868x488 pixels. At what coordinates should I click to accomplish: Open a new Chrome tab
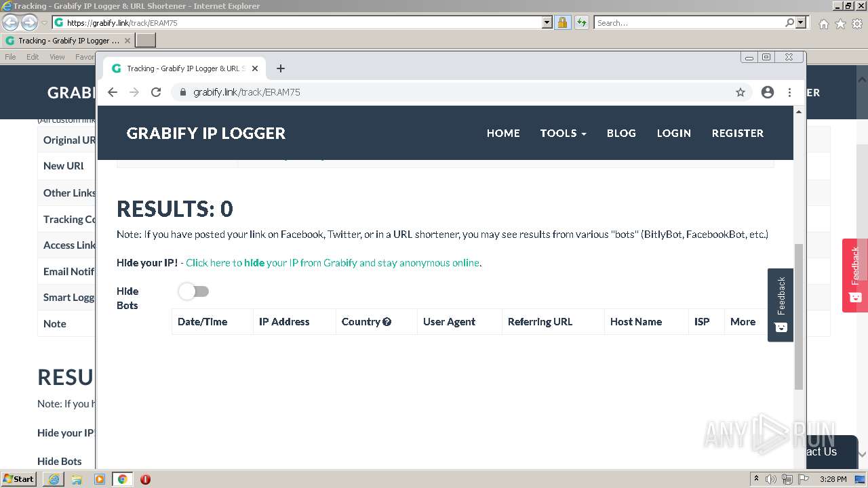point(281,68)
